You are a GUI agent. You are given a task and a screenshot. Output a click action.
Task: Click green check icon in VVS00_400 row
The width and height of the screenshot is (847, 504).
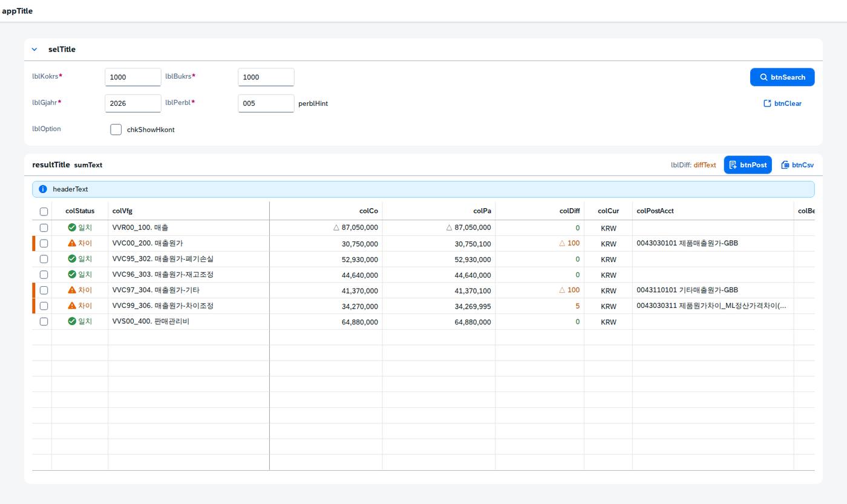point(72,322)
